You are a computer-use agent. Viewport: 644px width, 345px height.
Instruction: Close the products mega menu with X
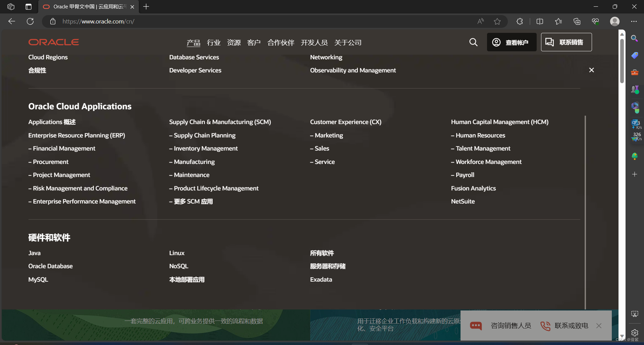[x=591, y=70]
